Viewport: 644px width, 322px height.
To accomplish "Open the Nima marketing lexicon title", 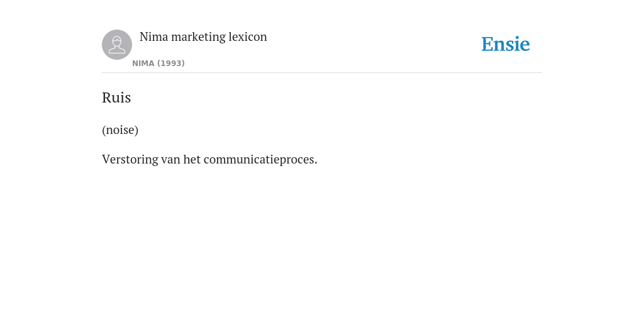I will 203,36.
